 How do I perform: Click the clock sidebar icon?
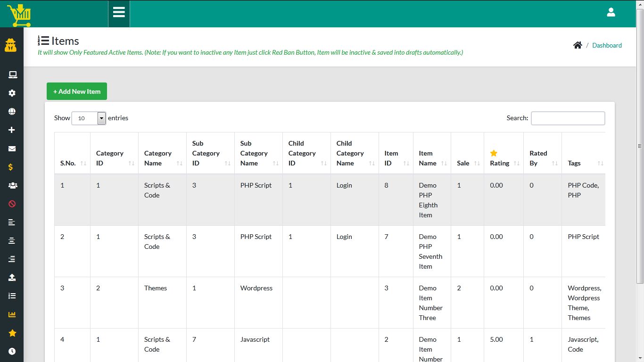click(12, 352)
